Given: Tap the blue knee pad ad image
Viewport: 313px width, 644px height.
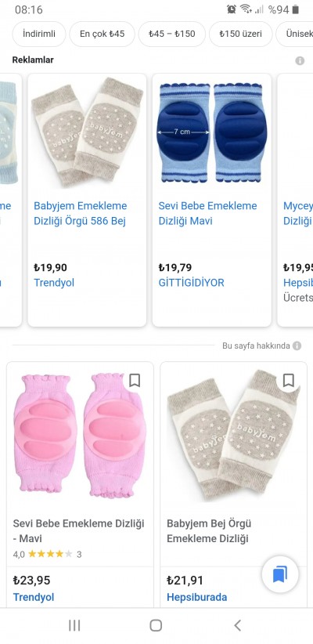Looking at the screenshot, I should (212, 132).
